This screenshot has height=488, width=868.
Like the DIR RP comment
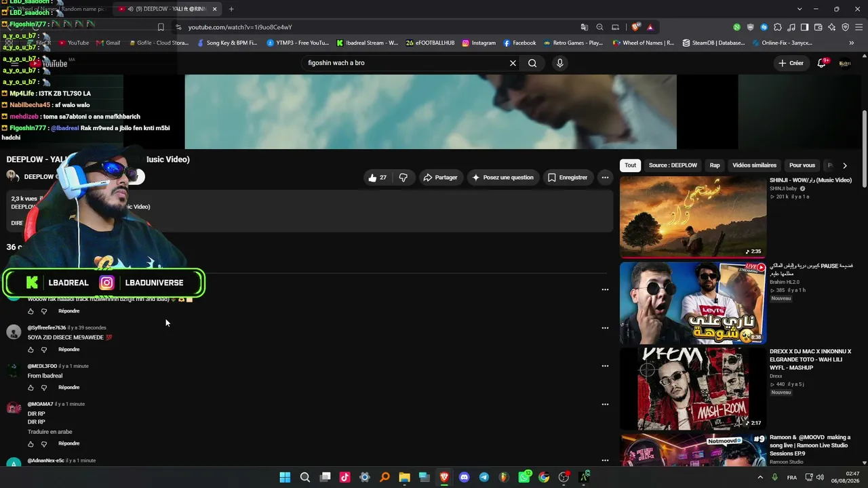point(31,444)
